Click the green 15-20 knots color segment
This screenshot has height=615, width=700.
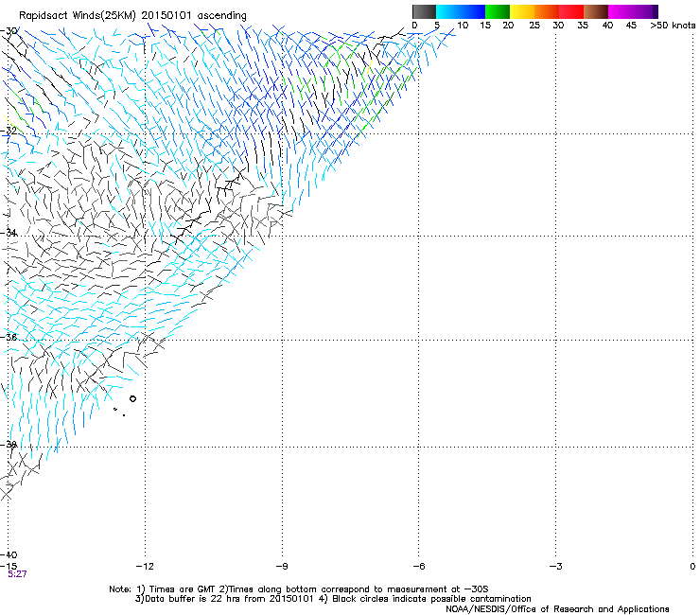(x=498, y=11)
